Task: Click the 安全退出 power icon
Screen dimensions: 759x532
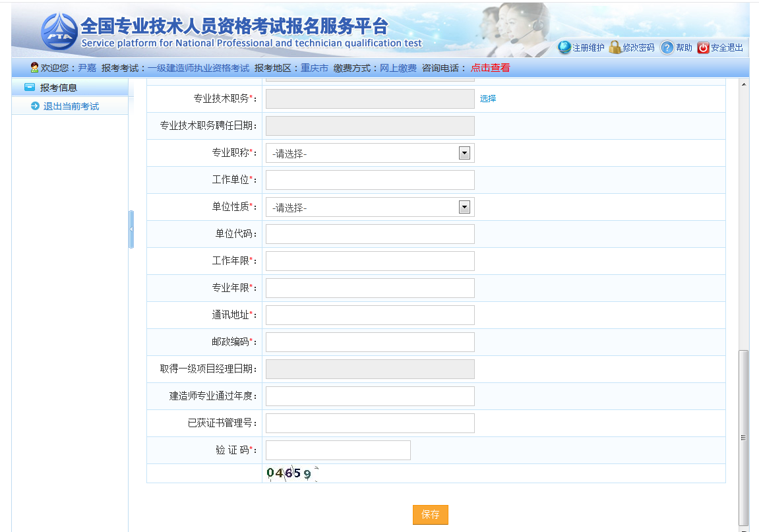Action: click(703, 47)
